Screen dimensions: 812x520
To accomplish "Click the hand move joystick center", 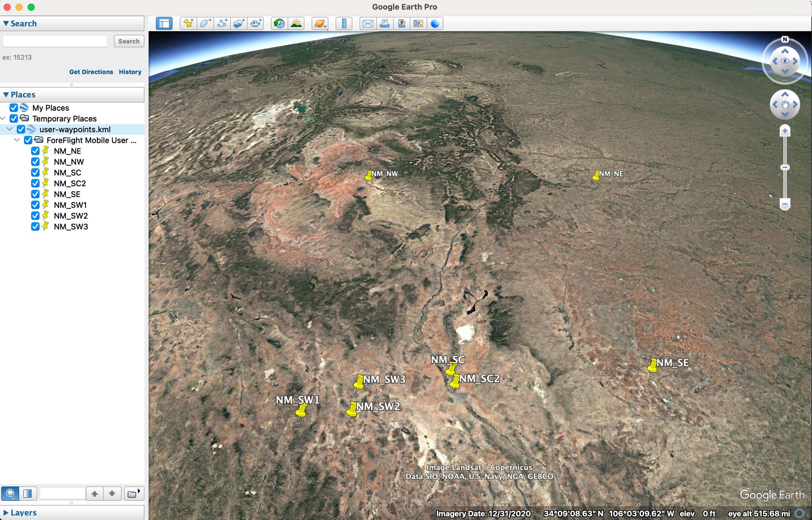I will coord(785,105).
